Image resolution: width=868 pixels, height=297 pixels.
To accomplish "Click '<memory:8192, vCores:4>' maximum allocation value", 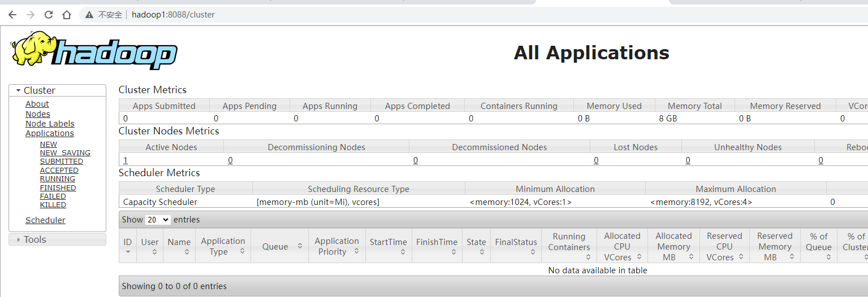I will tap(701, 202).
